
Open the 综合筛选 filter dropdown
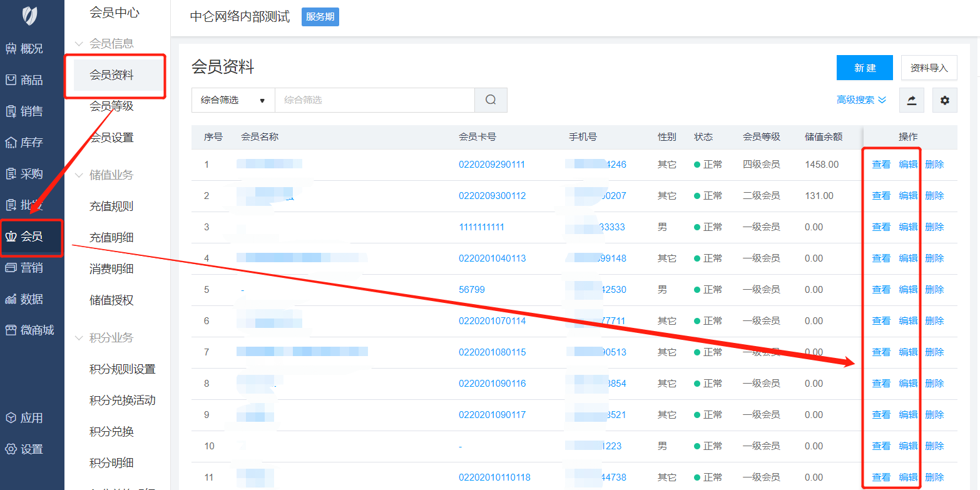(233, 100)
